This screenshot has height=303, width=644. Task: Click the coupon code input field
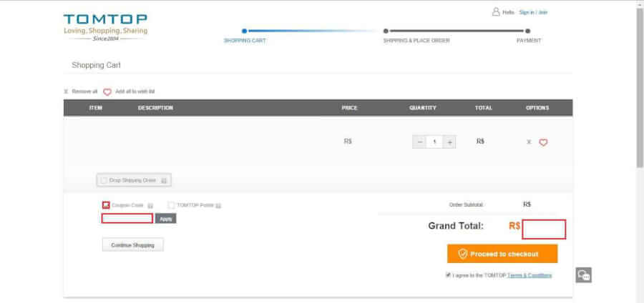coord(127,219)
